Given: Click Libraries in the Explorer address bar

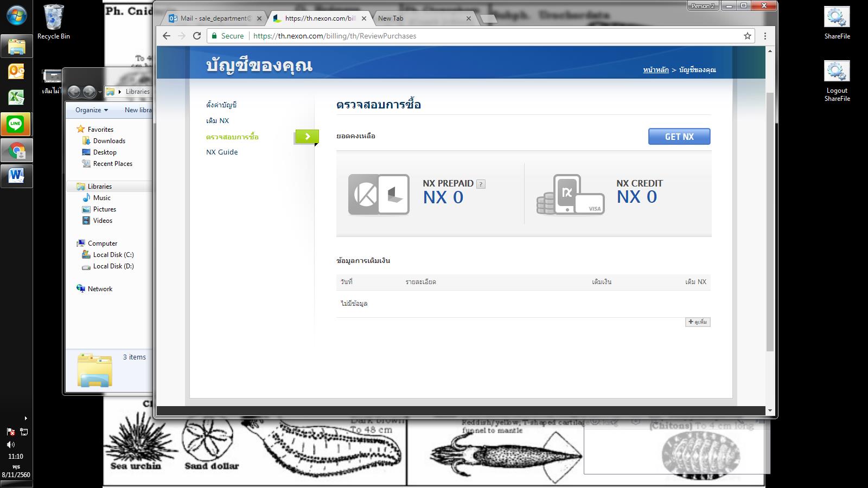Looking at the screenshot, I should [x=137, y=92].
